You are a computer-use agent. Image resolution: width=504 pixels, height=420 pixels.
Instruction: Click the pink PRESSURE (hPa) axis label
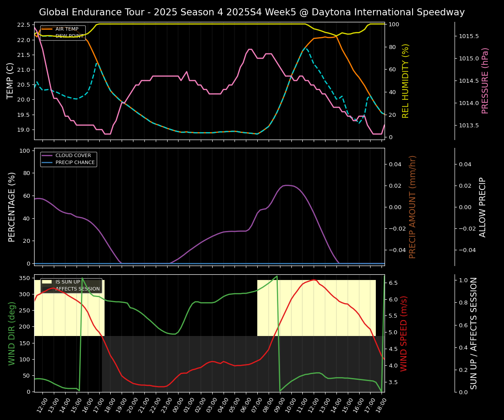pyautogui.click(x=485, y=81)
